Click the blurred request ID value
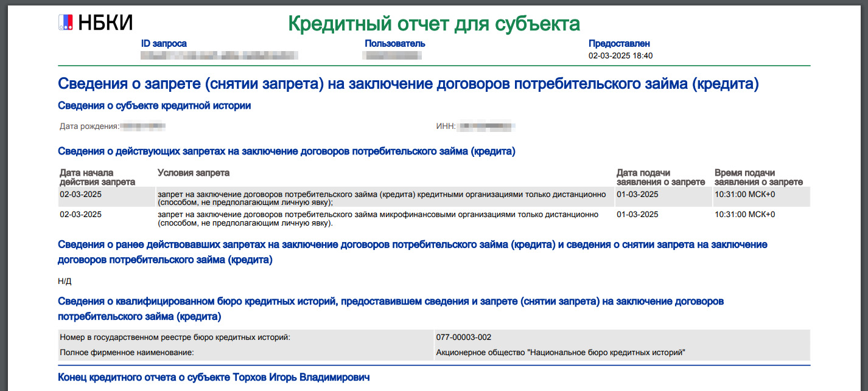This screenshot has width=868, height=391. click(219, 56)
